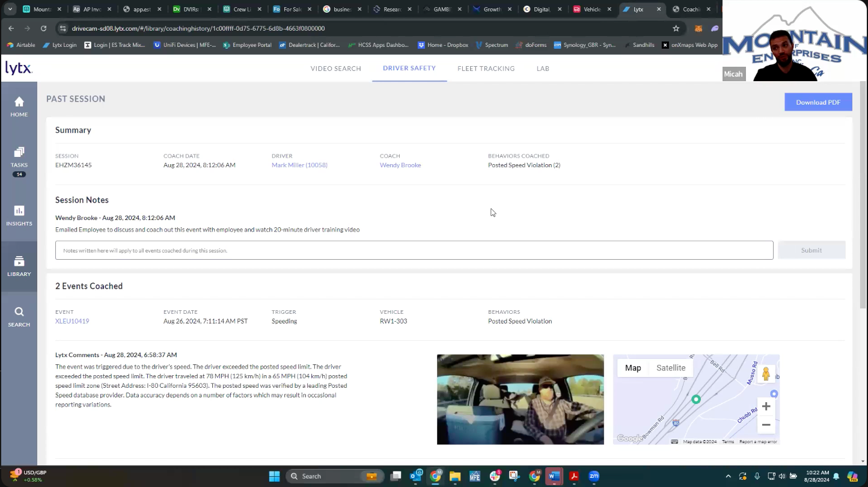Select the Map view button
The height and width of the screenshot is (487, 868).
[x=633, y=368]
